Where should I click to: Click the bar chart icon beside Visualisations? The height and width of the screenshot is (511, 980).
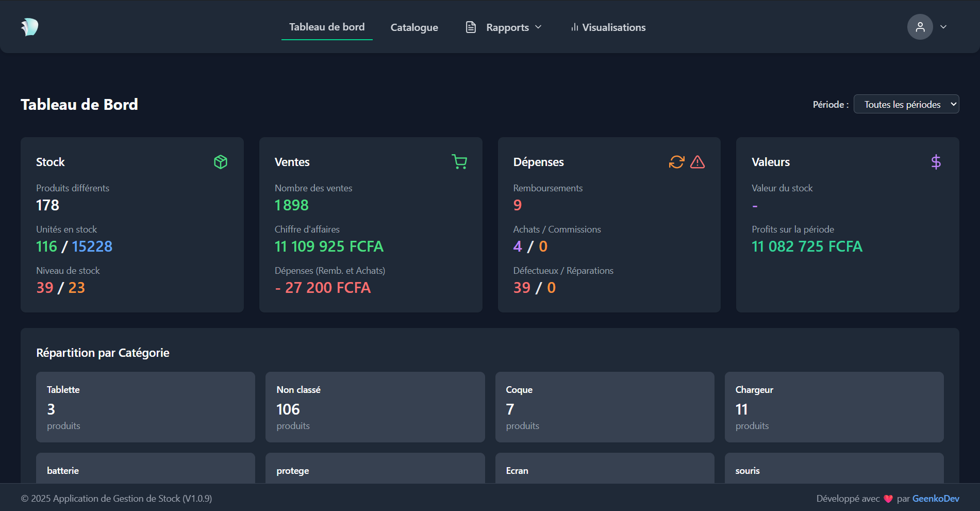tap(574, 27)
